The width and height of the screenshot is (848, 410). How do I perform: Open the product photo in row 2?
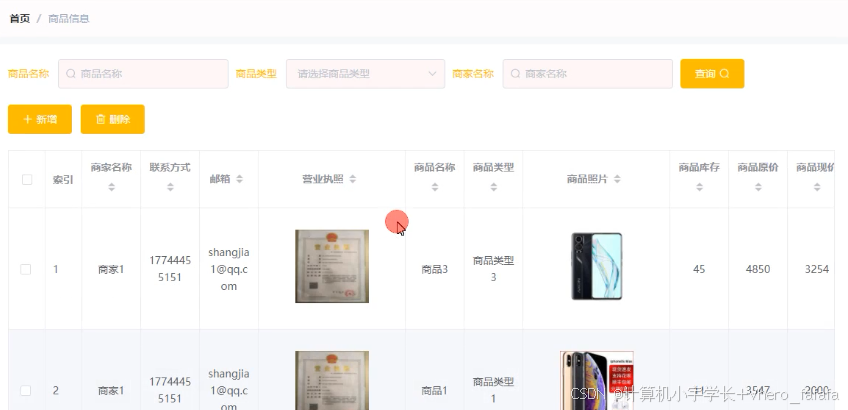(x=597, y=380)
